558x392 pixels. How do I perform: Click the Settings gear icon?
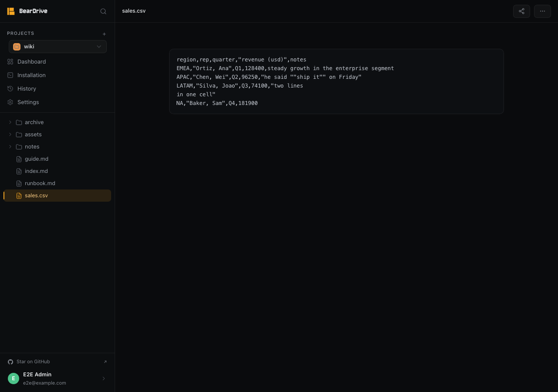[10, 102]
